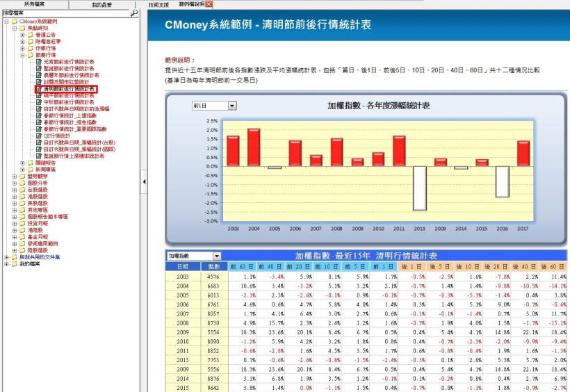This screenshot has width=570, height=392.
Task: Expand the 盤勢觀察 folder
Action: tap(15, 177)
